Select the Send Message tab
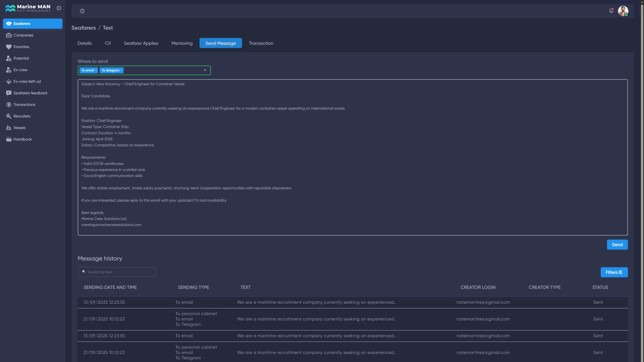This screenshot has height=362, width=644. 221,43
